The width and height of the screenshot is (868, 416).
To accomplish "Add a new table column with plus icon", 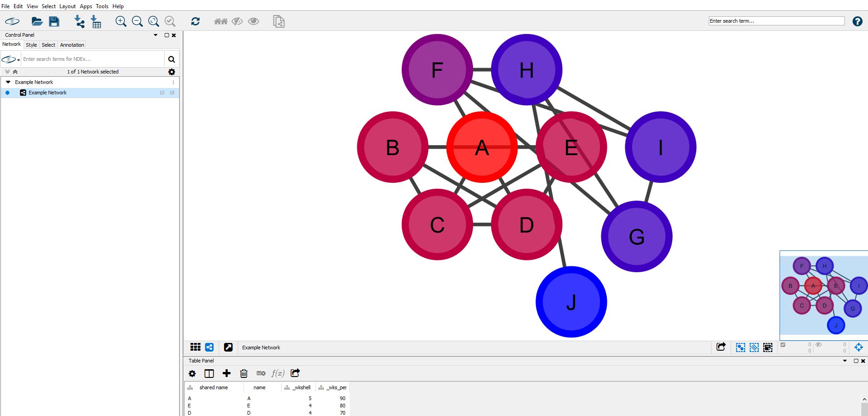I will pyautogui.click(x=227, y=373).
